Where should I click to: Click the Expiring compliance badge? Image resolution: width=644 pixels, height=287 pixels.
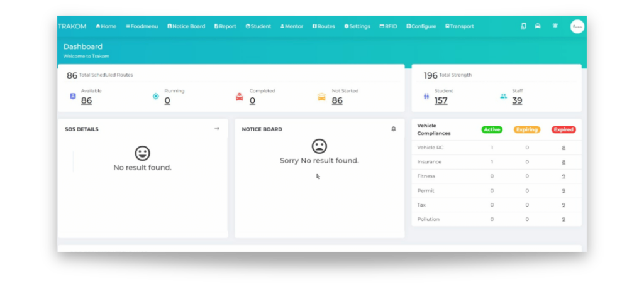(527, 129)
